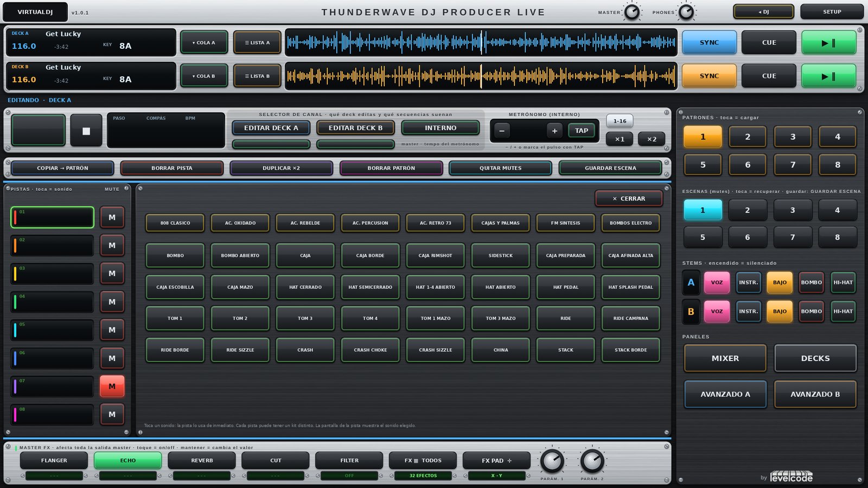Open the MIXER panel
The height and width of the screenshot is (488, 868).
(725, 358)
